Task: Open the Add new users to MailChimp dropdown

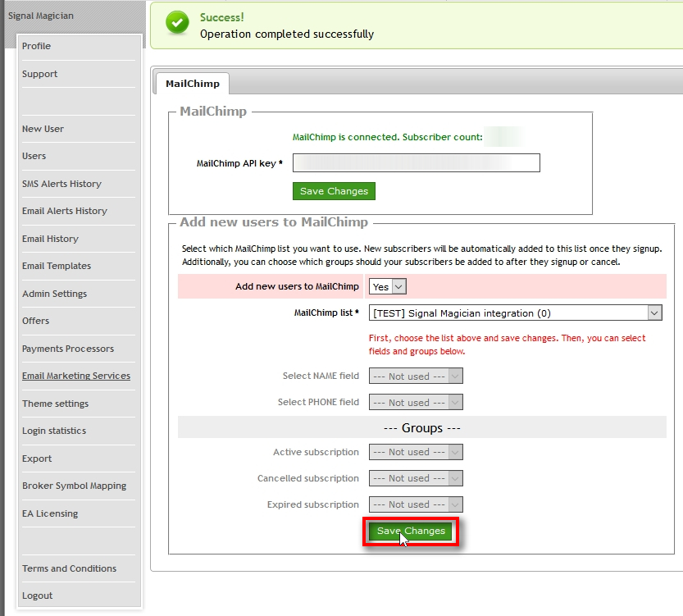Action: pos(388,286)
